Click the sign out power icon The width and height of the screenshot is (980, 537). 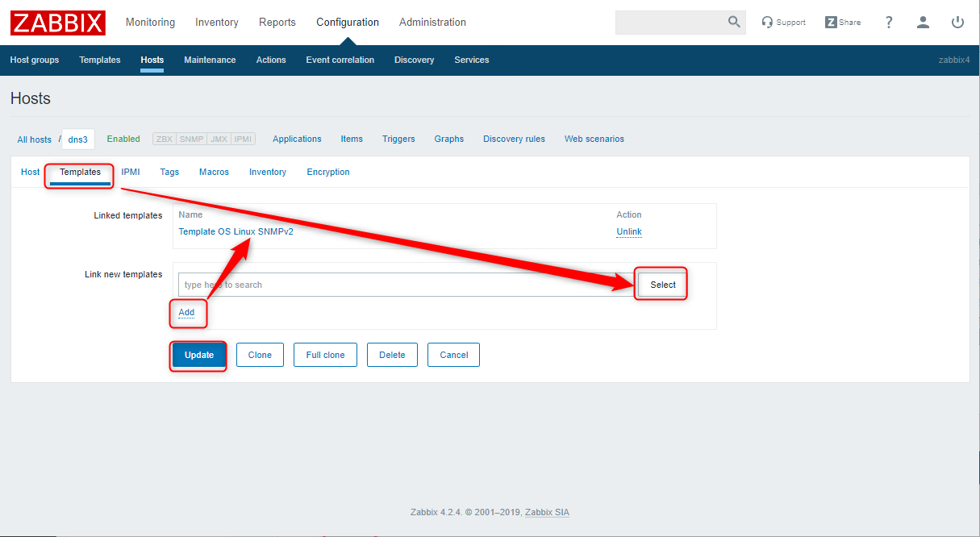(957, 23)
